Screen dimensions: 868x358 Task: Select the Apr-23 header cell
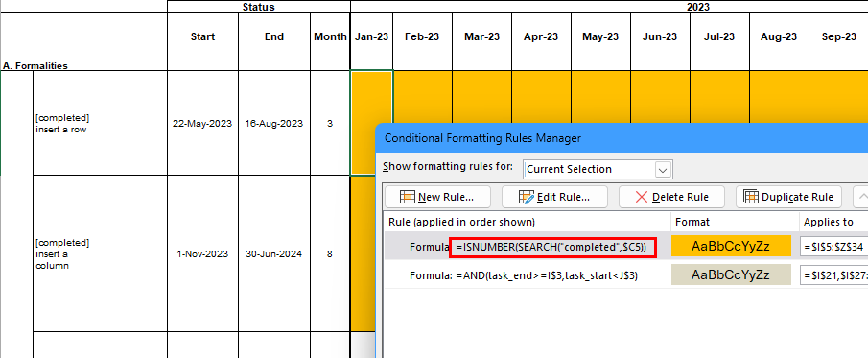pos(541,36)
